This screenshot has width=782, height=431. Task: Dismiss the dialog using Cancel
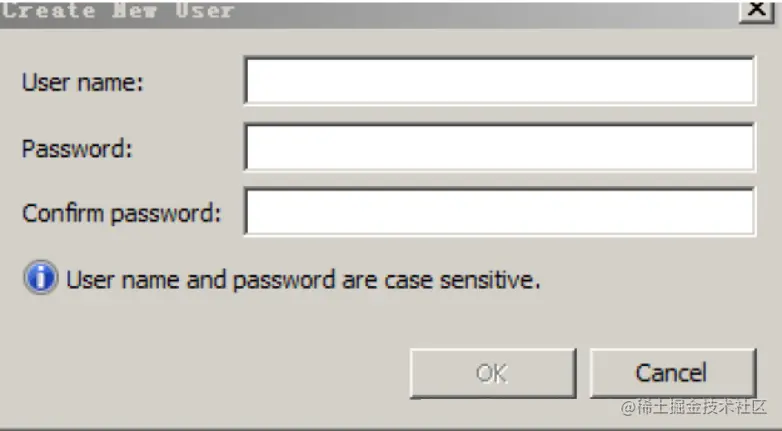[673, 373]
